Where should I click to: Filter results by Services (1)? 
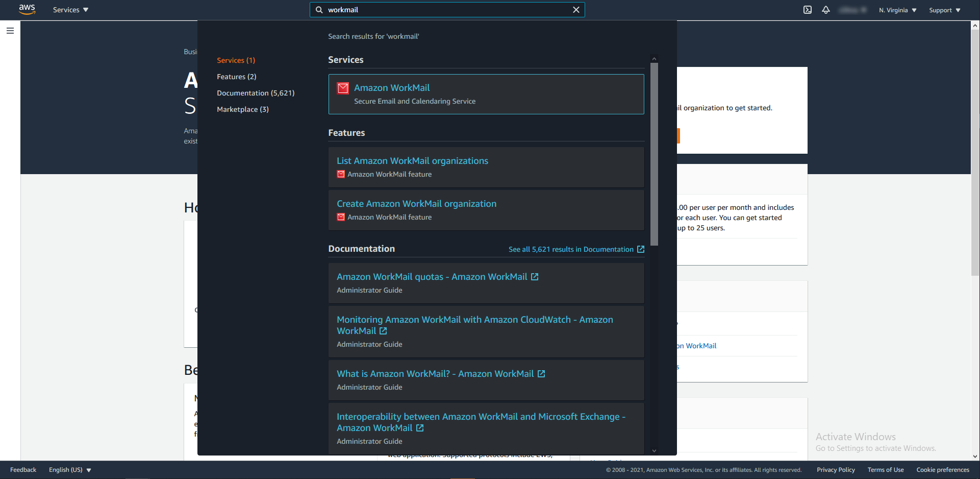click(236, 60)
